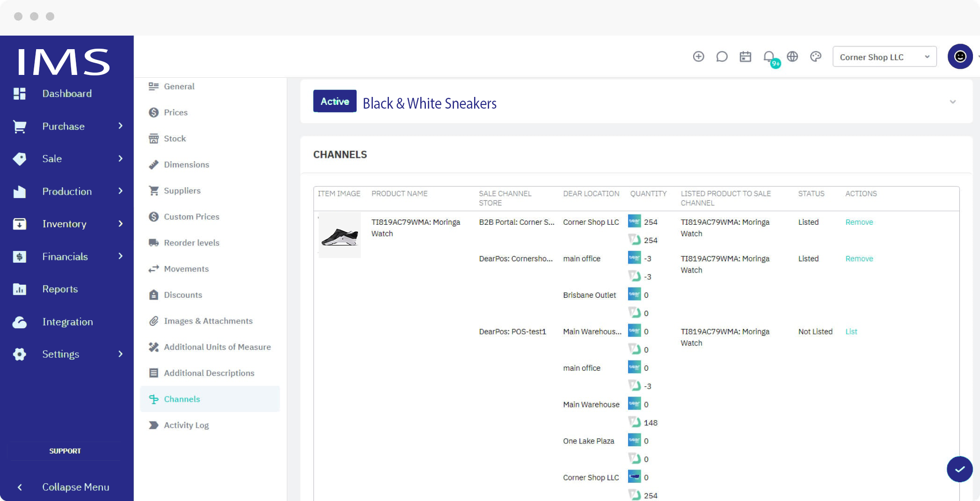Expand the Black & White Sneakers header chevron
The image size is (980, 501).
[x=952, y=102]
